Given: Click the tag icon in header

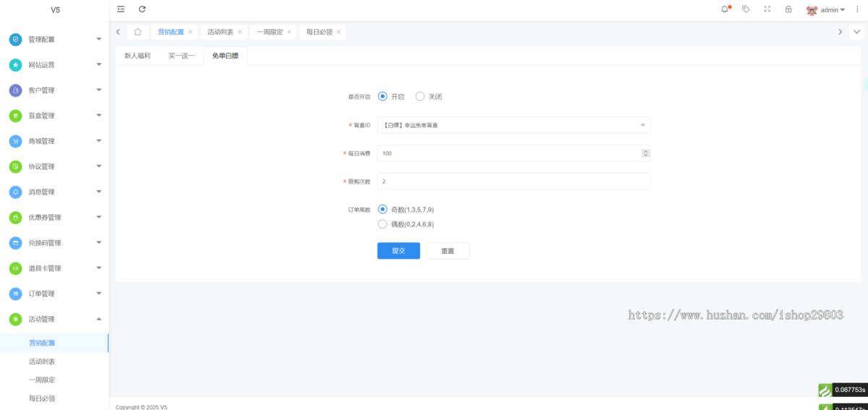Looking at the screenshot, I should [746, 9].
